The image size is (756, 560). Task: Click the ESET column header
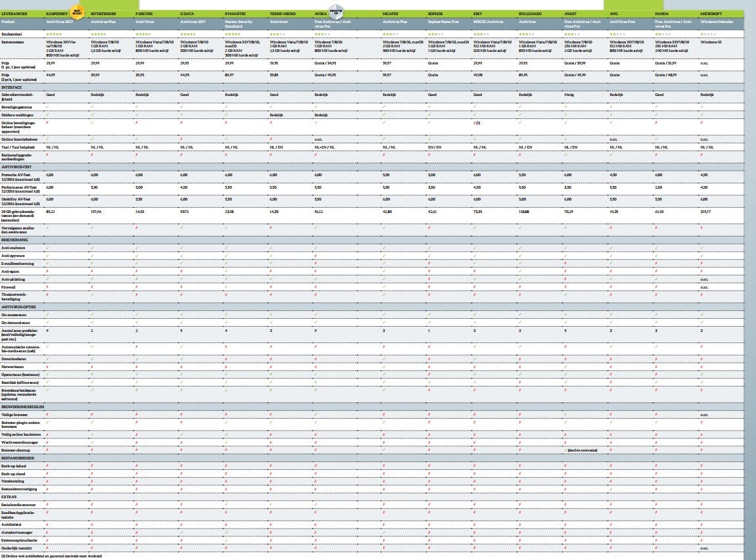coord(478,14)
